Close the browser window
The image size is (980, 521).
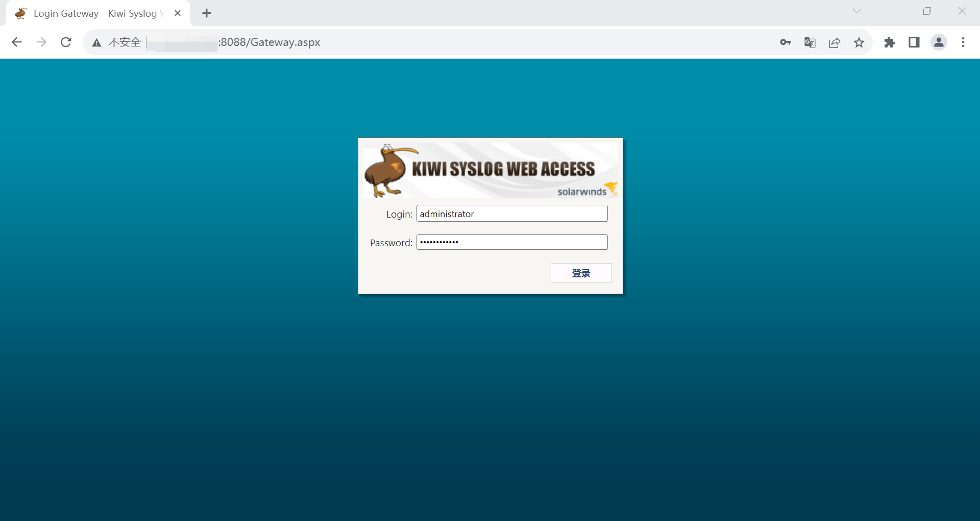pos(962,11)
